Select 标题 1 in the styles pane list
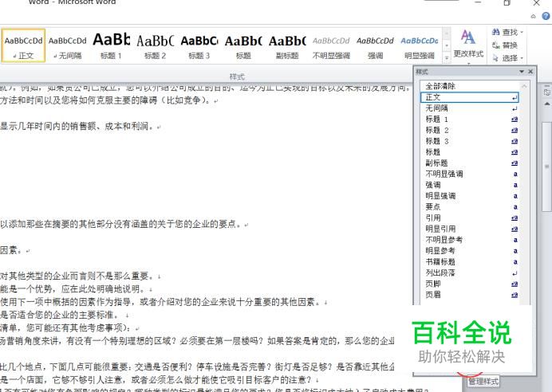This screenshot has width=552, height=392. tap(470, 120)
